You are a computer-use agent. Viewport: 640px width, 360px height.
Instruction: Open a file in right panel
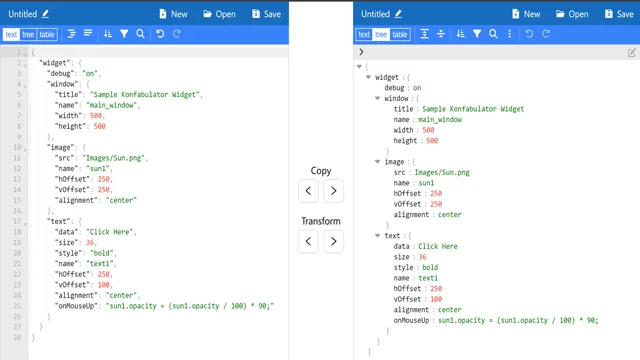tap(572, 14)
